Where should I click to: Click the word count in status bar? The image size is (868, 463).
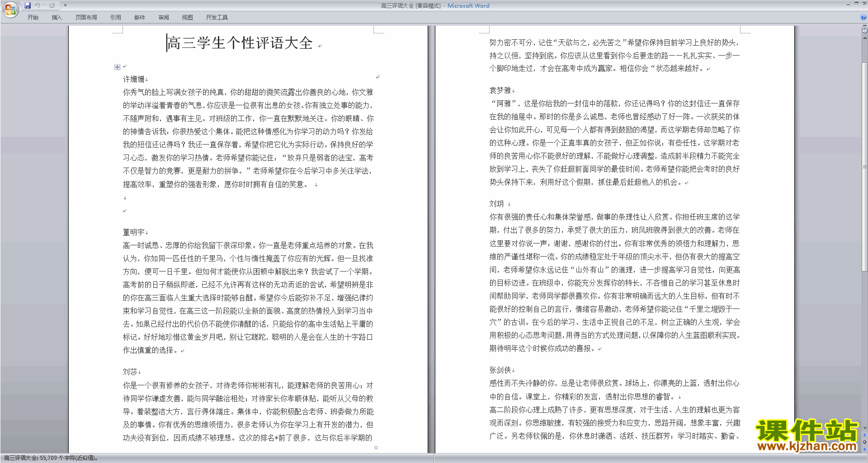[x=51, y=458]
